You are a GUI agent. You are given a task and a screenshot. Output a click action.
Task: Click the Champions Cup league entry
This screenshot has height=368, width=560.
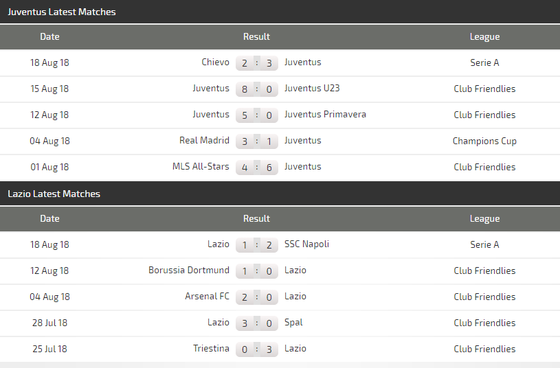point(484,141)
